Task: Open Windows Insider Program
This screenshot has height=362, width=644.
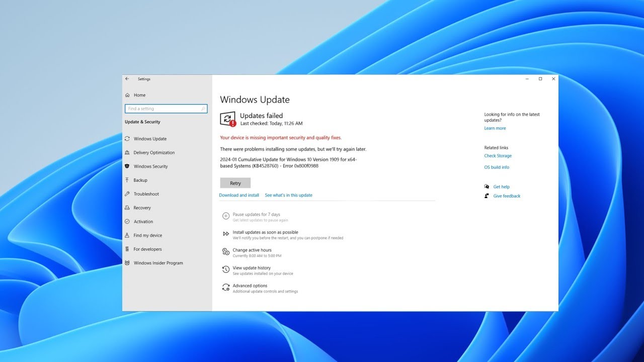Action: pyautogui.click(x=158, y=263)
